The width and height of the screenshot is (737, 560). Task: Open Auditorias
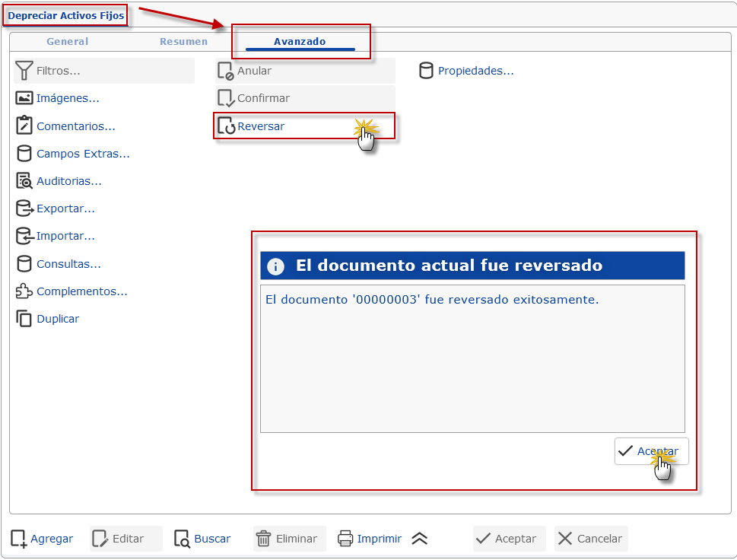(69, 181)
